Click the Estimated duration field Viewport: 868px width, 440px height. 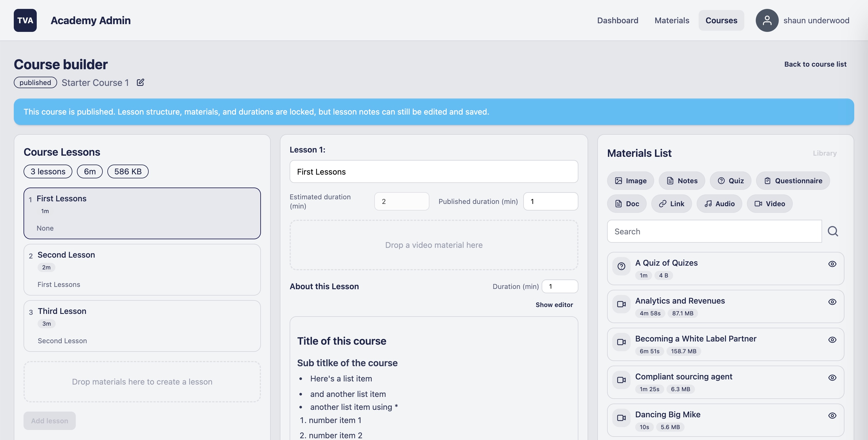[x=402, y=201]
